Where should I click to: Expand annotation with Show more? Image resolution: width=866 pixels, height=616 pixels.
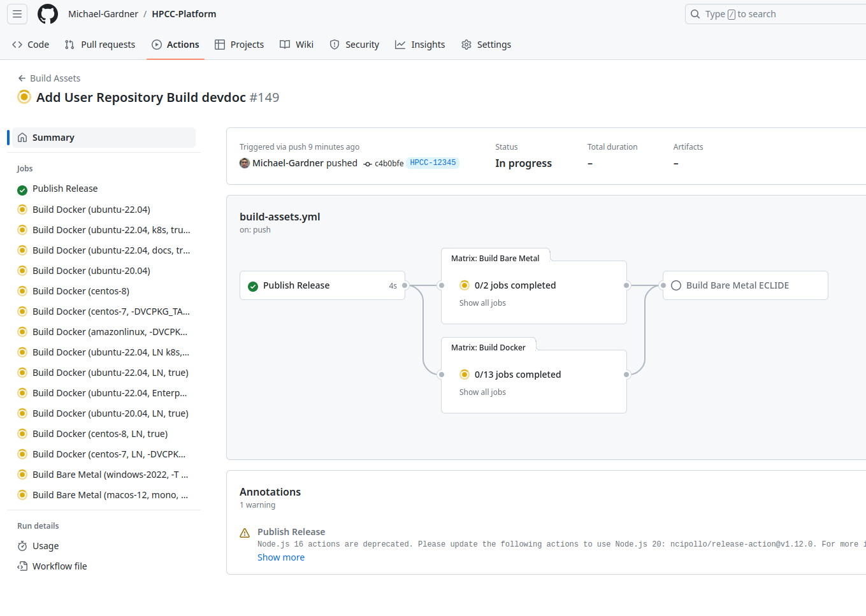(281, 557)
